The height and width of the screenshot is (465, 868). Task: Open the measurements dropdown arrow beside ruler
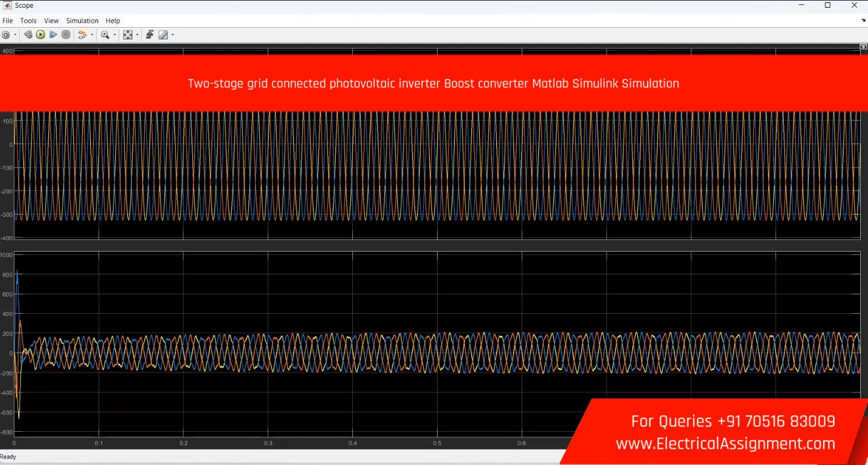tap(172, 35)
